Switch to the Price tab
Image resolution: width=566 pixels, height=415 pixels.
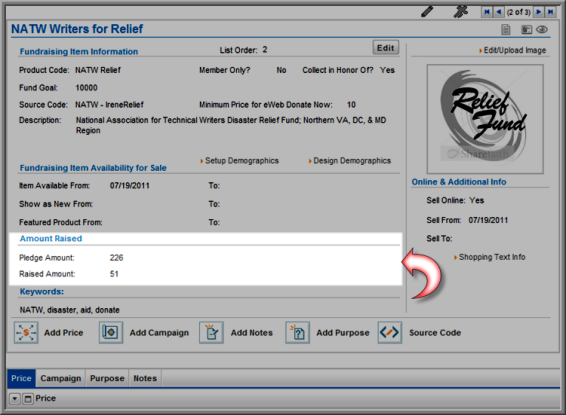point(21,378)
